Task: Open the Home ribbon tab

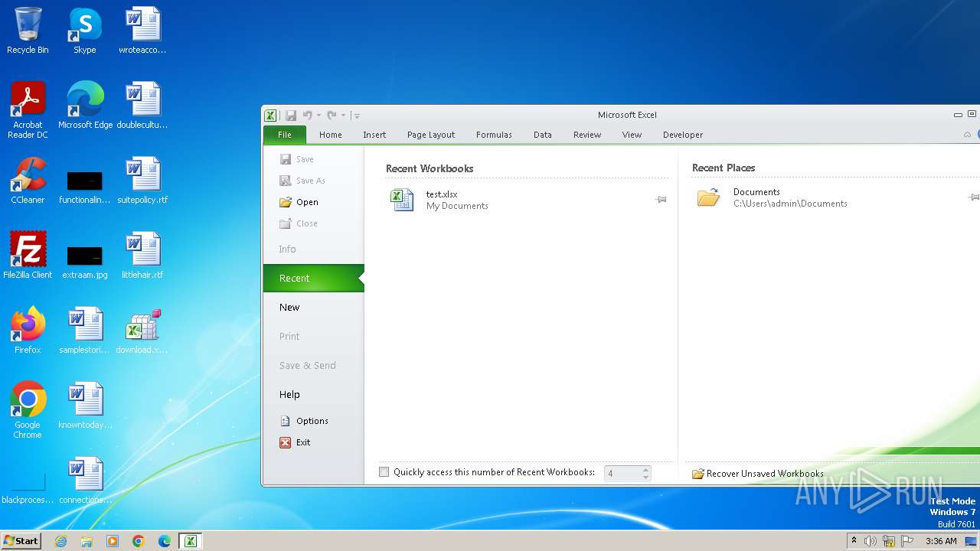Action: pos(331,135)
